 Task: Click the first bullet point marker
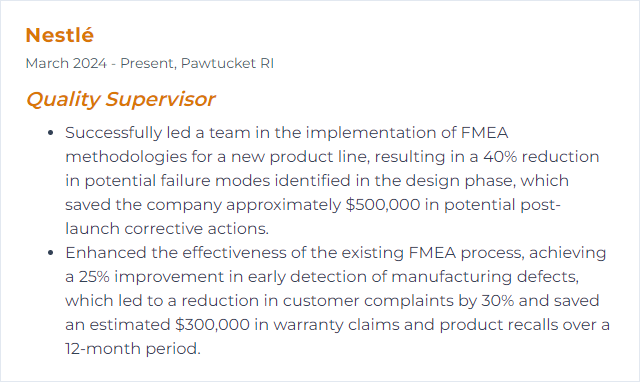click(51, 133)
